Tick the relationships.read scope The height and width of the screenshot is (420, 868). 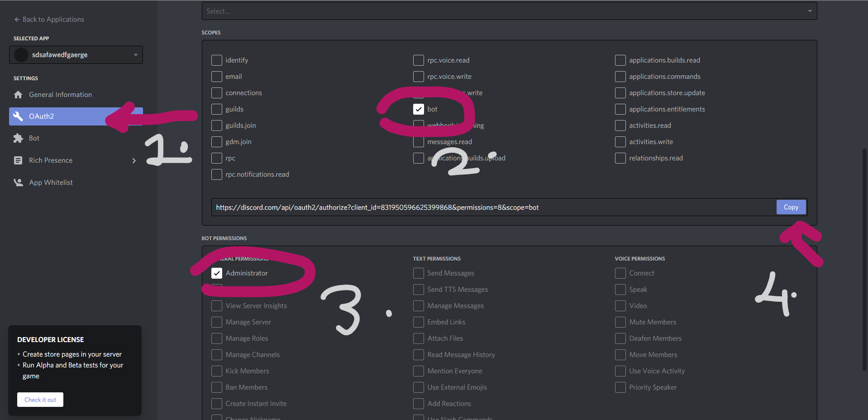pos(620,158)
